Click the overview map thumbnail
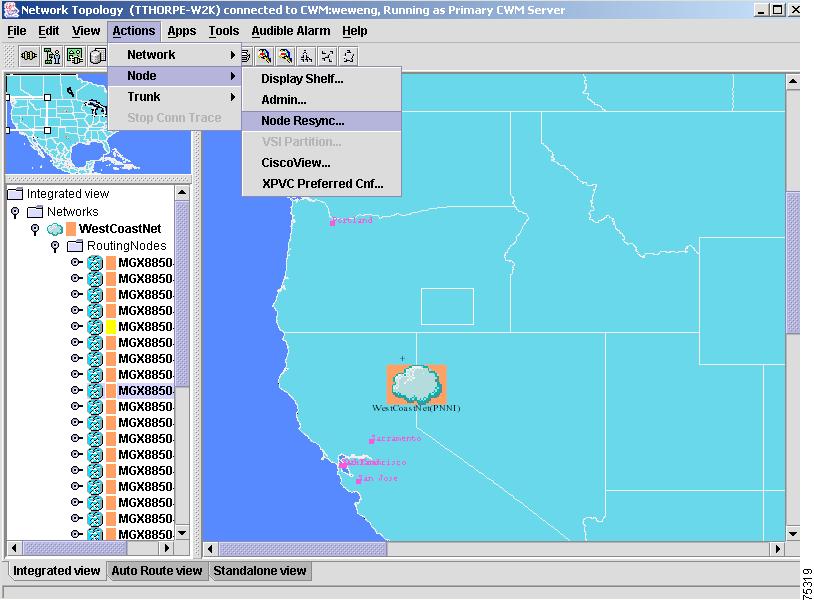This screenshot has height=600, width=814. coord(98,124)
